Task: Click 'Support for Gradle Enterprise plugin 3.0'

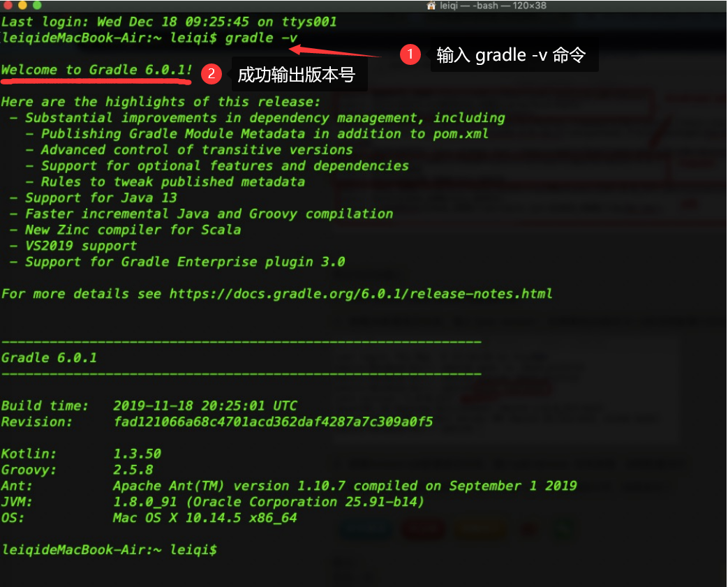Action: (x=185, y=262)
